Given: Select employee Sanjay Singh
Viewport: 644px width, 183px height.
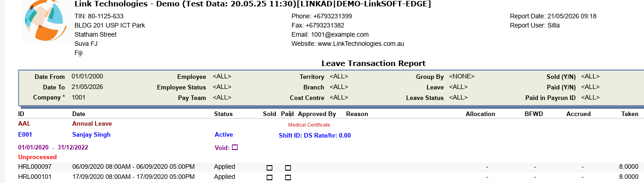Looking at the screenshot, I should [x=91, y=135].
